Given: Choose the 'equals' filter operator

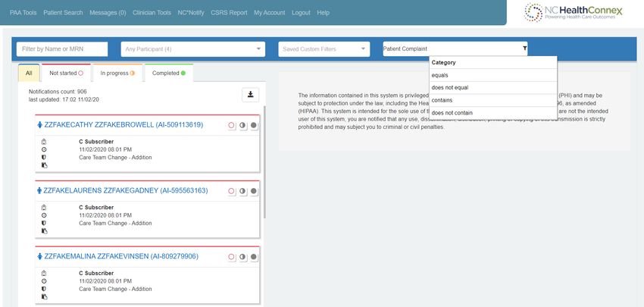Looking at the screenshot, I should click(493, 75).
